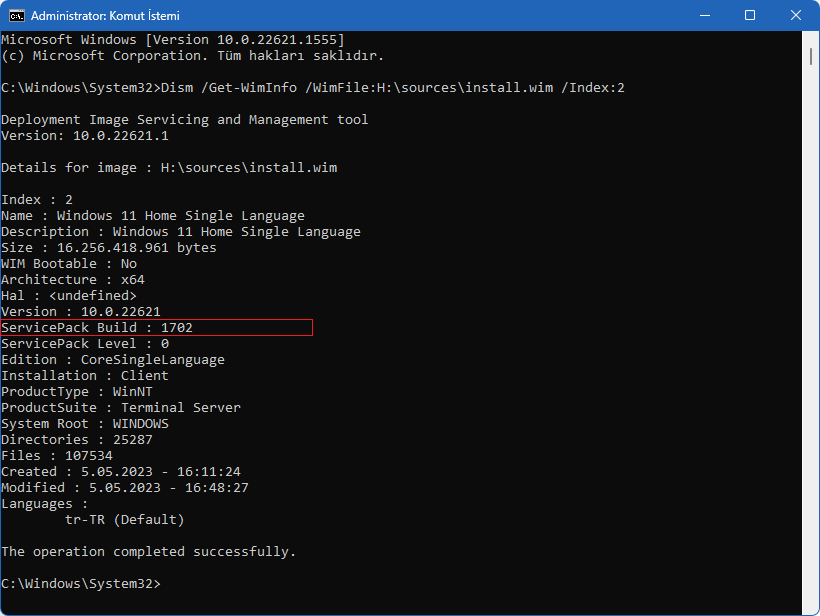The width and height of the screenshot is (820, 616).
Task: Click the 'Description : Windows 11 Home' line
Action: coord(181,232)
